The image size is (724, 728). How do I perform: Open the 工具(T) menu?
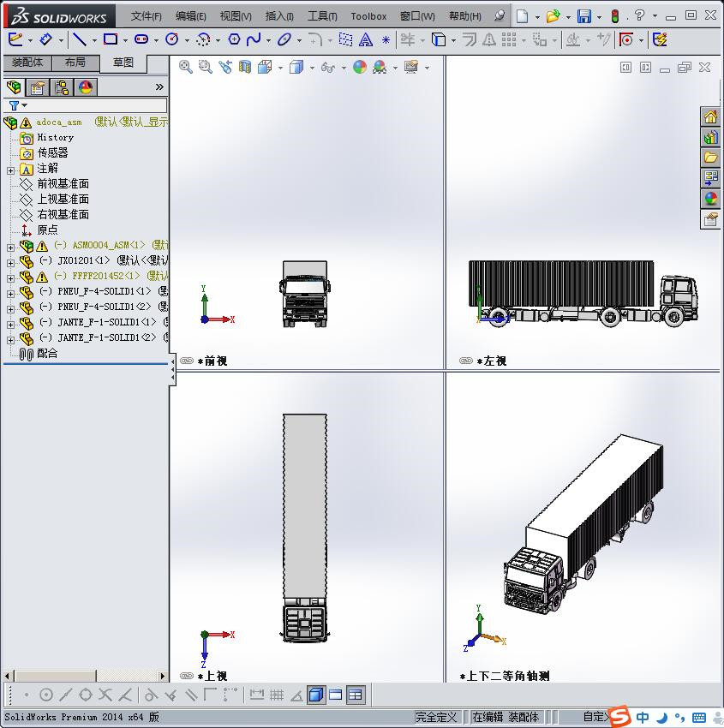tap(322, 16)
